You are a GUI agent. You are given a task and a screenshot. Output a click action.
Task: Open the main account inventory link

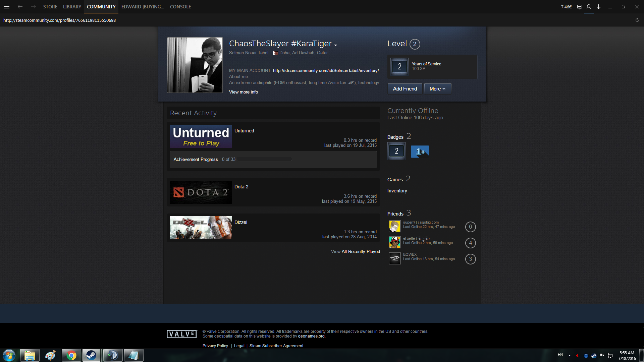pyautogui.click(x=326, y=70)
